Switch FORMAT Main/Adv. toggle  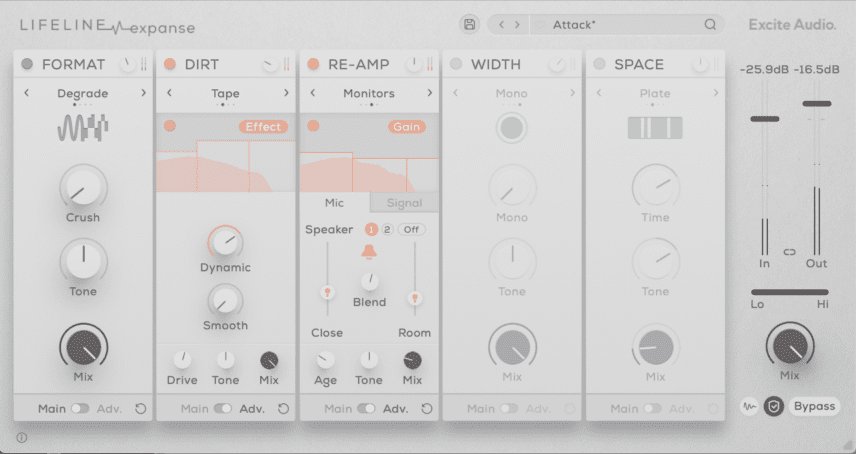click(80, 409)
